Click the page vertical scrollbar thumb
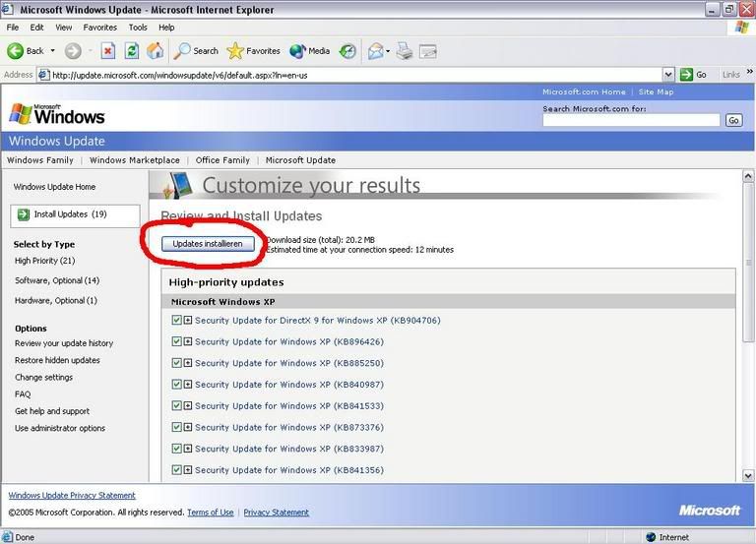The height and width of the screenshot is (544, 756). tap(748, 263)
